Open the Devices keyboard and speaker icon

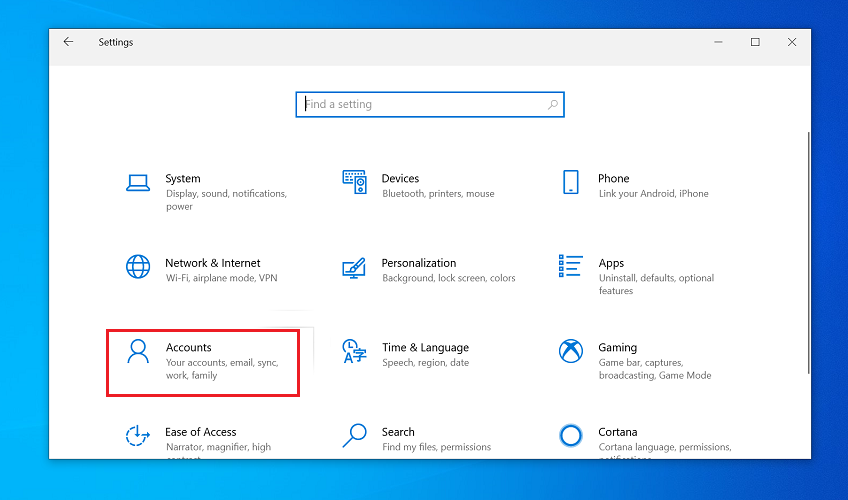[354, 182]
